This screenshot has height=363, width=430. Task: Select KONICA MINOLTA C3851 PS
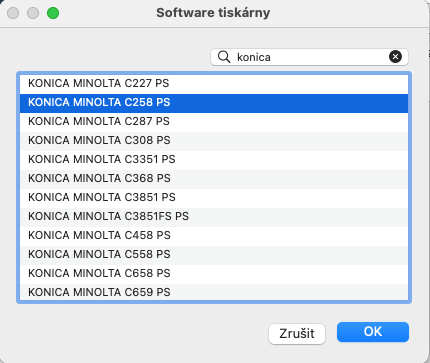click(214, 198)
